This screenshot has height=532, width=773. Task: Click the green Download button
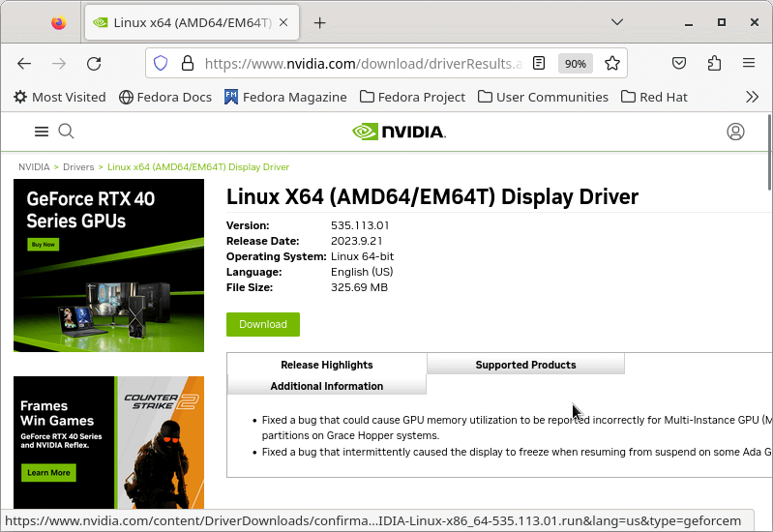click(x=263, y=324)
